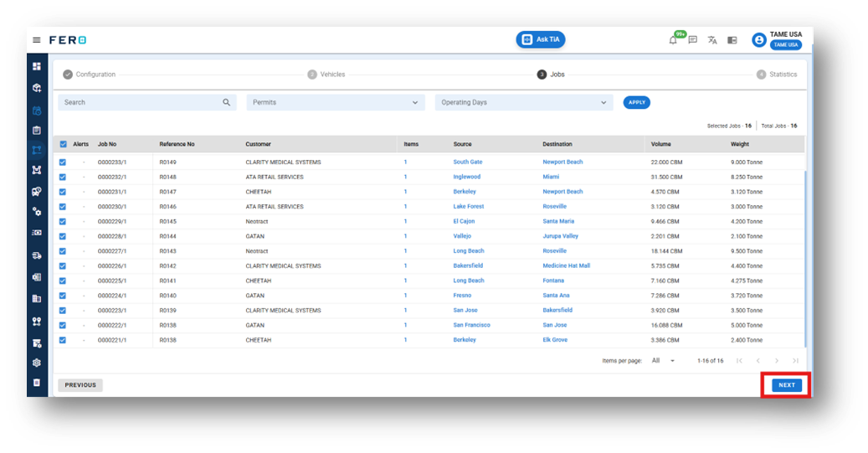Click the search magnifier icon
The height and width of the screenshot is (453, 868).
226,102
